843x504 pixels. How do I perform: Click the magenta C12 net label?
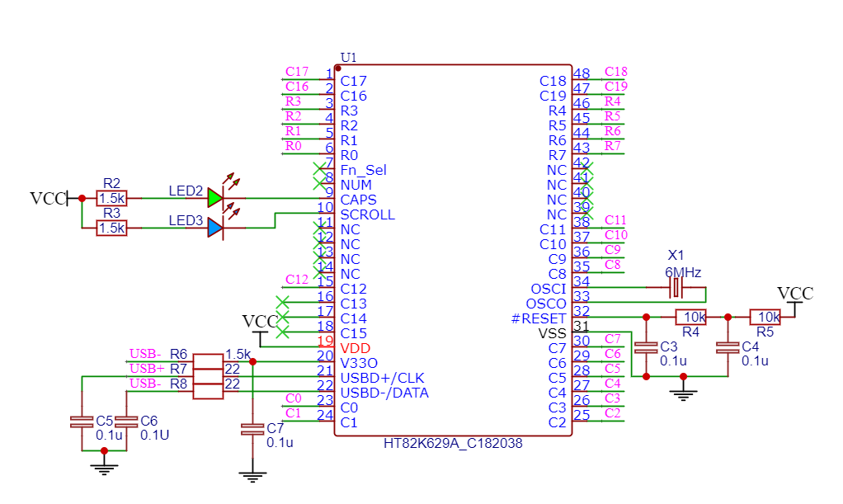pyautogui.click(x=297, y=279)
